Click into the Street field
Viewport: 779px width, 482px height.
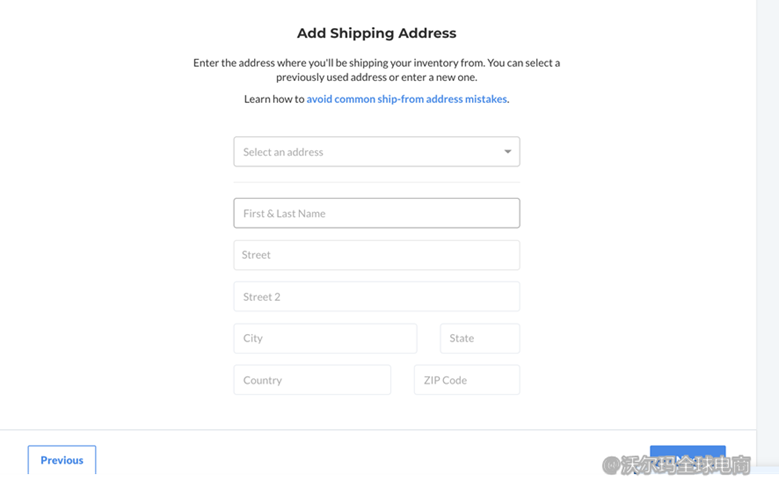tap(376, 255)
